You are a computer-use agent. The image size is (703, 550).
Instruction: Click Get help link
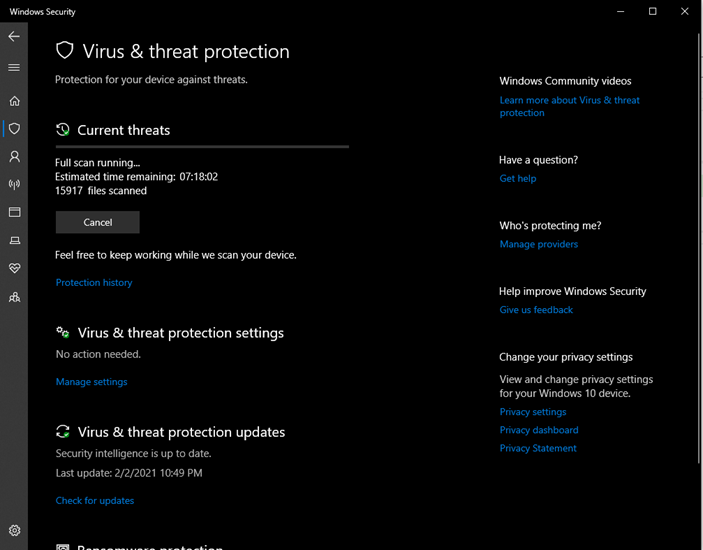(x=518, y=178)
